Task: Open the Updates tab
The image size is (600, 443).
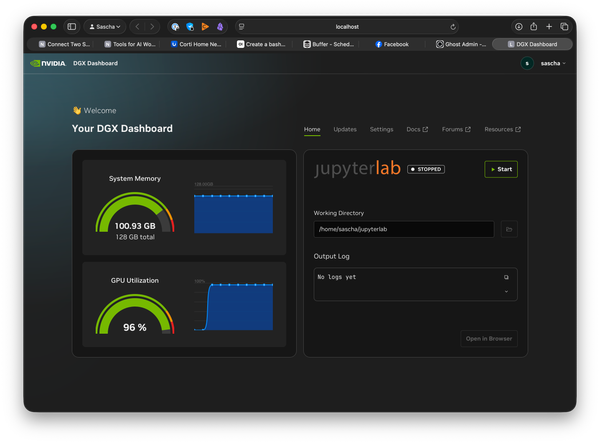Action: (x=345, y=129)
